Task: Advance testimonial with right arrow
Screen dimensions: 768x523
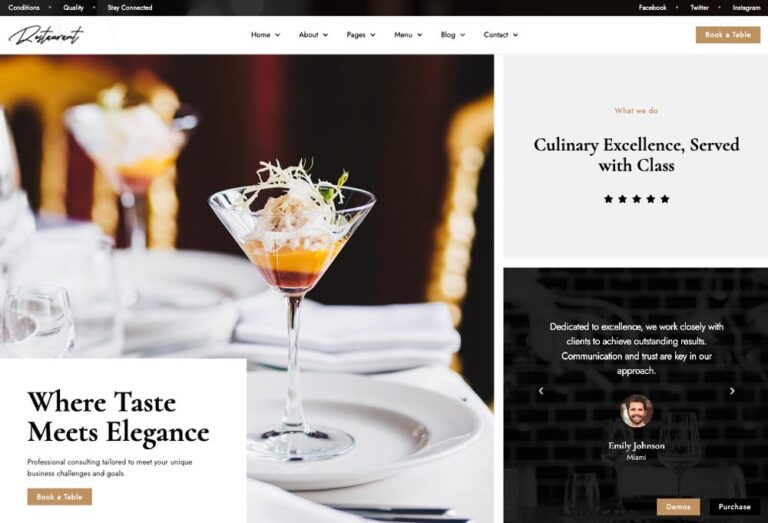Action: 732,391
